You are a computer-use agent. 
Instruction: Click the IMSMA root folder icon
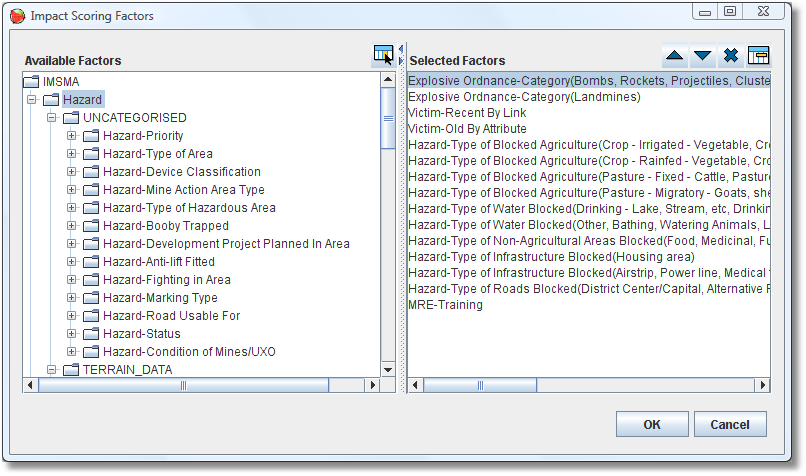(x=31, y=82)
